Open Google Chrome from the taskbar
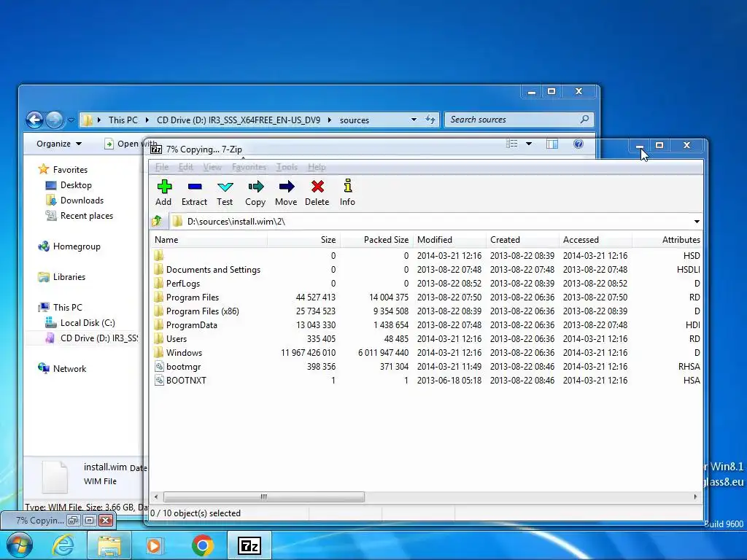The width and height of the screenshot is (747, 560). [x=203, y=545]
